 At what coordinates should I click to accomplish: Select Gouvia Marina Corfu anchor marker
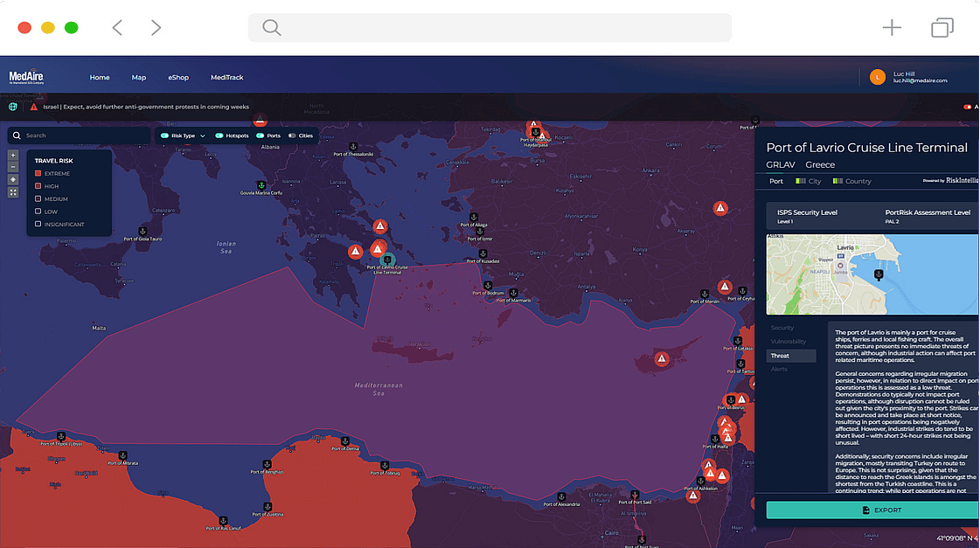click(x=261, y=185)
